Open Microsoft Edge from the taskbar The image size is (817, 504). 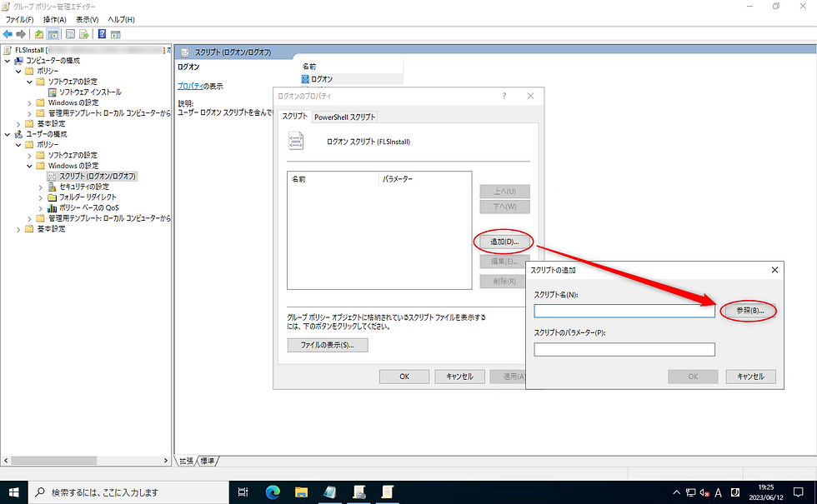coord(273,492)
